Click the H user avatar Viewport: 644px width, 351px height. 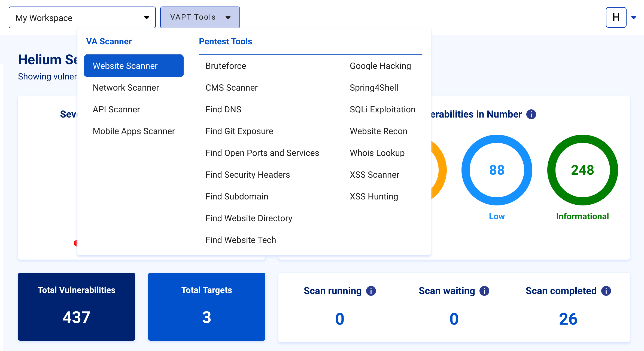(x=616, y=17)
